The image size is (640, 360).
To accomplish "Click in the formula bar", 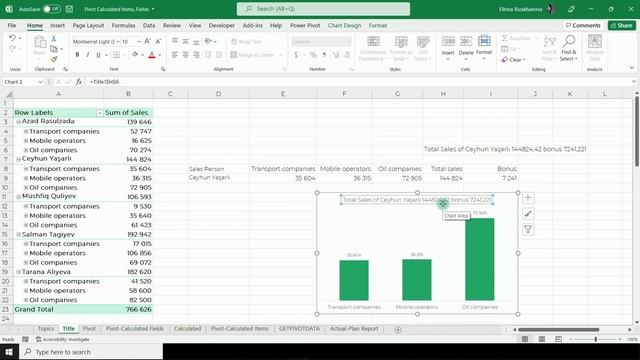I will pos(359,82).
